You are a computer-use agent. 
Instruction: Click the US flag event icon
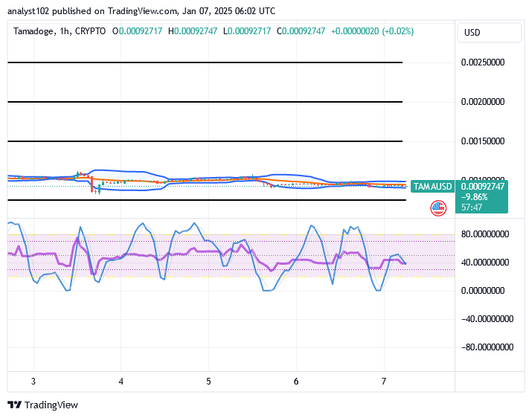coord(438,208)
